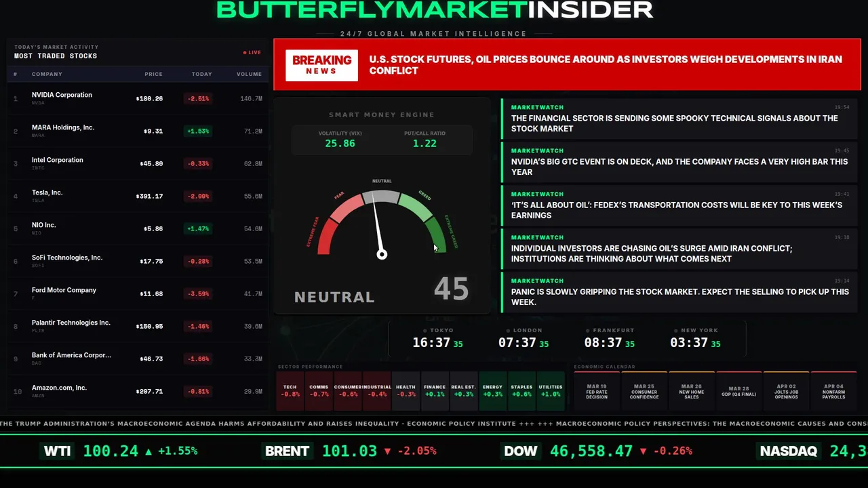This screenshot has height=488, width=868.
Task: Select the TECH -0.8% sector tile
Action: (290, 391)
